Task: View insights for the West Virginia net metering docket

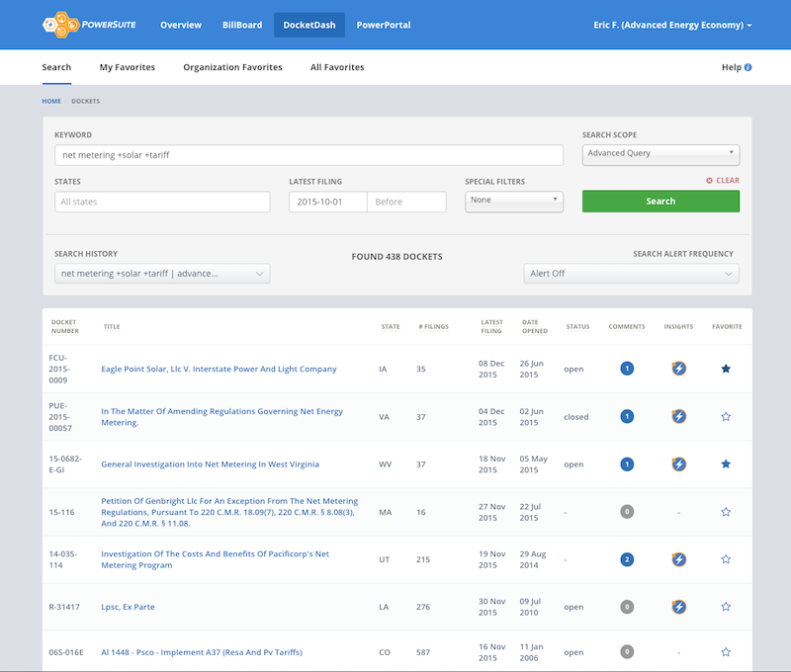Action: (678, 463)
